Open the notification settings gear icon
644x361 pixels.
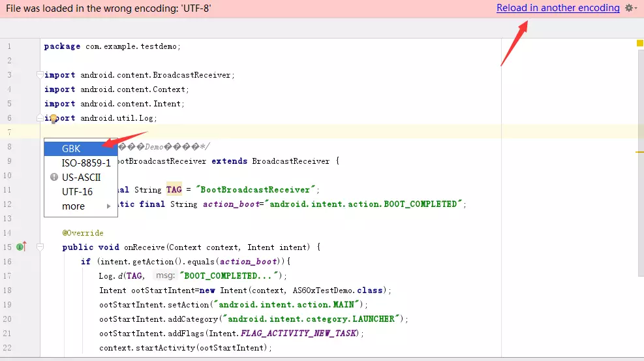630,8
